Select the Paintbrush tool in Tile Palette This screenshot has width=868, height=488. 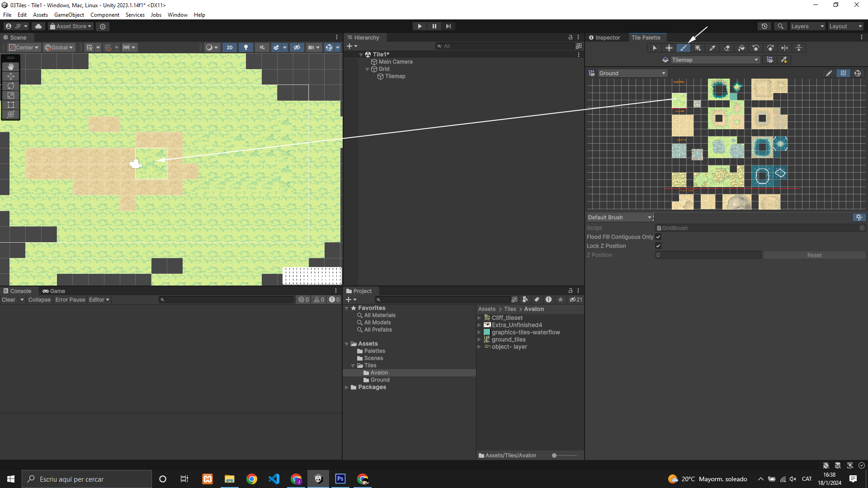(683, 48)
